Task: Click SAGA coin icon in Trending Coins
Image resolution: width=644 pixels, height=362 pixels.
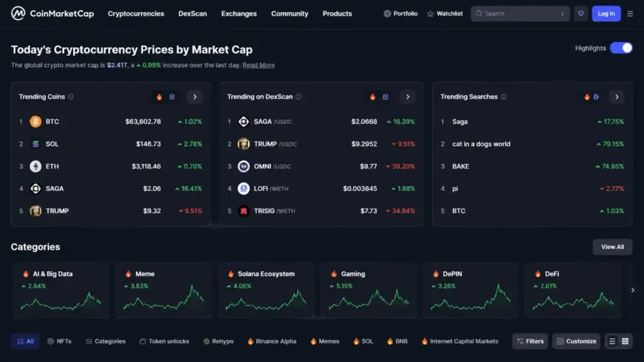Action: point(36,188)
